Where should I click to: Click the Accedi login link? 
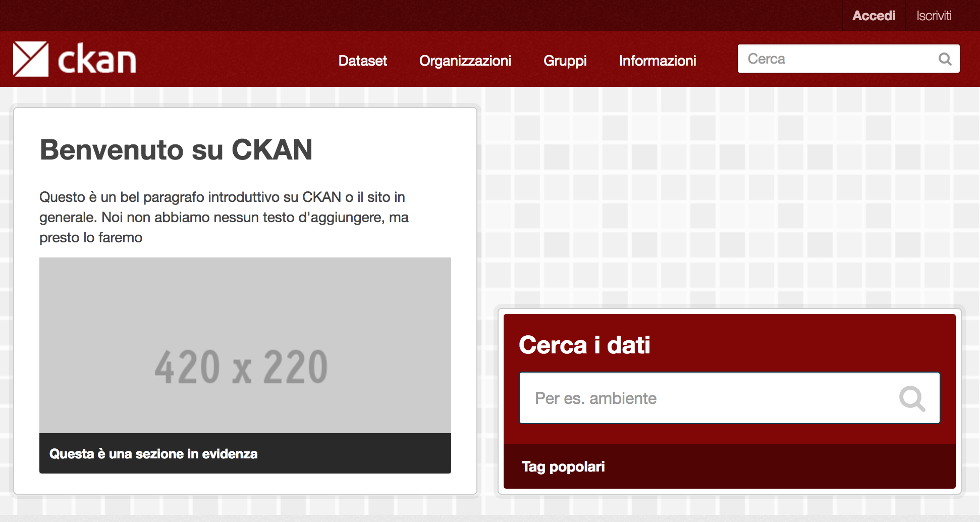pyautogui.click(x=874, y=16)
